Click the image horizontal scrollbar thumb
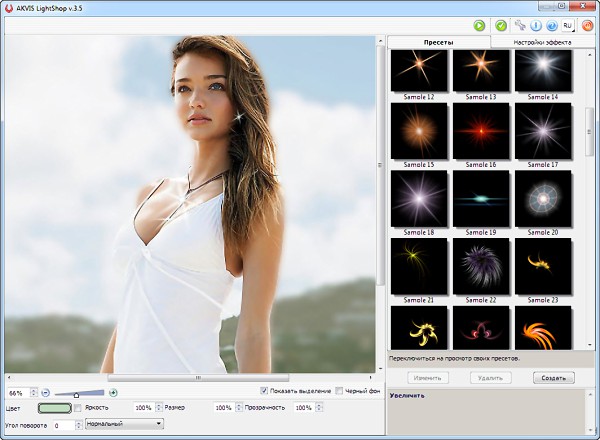 pos(198,378)
